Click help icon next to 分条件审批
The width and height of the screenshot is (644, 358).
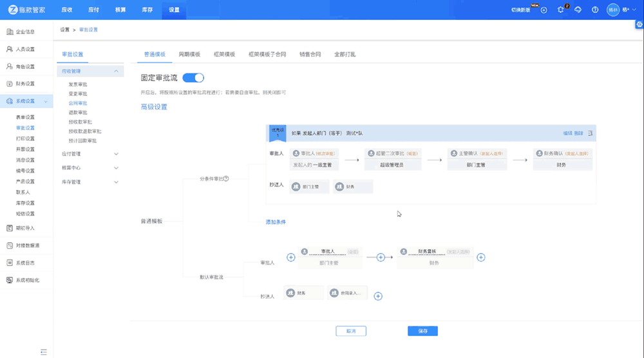coord(226,179)
